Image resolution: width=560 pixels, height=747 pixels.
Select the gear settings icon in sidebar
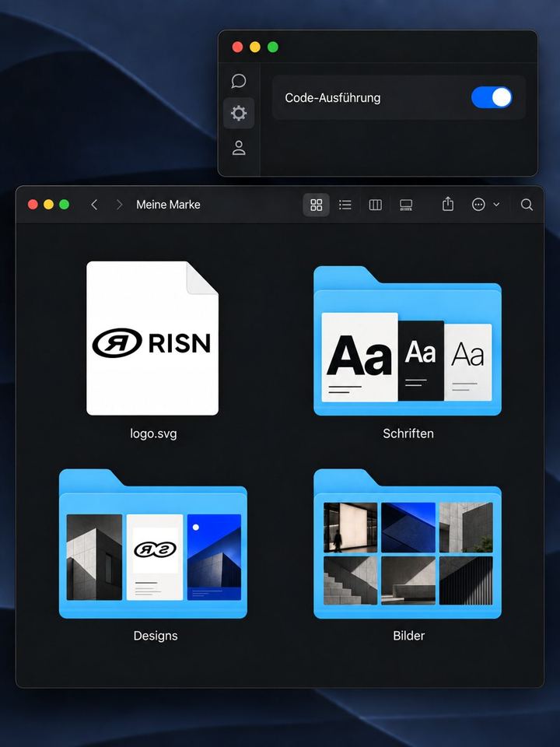click(x=239, y=114)
